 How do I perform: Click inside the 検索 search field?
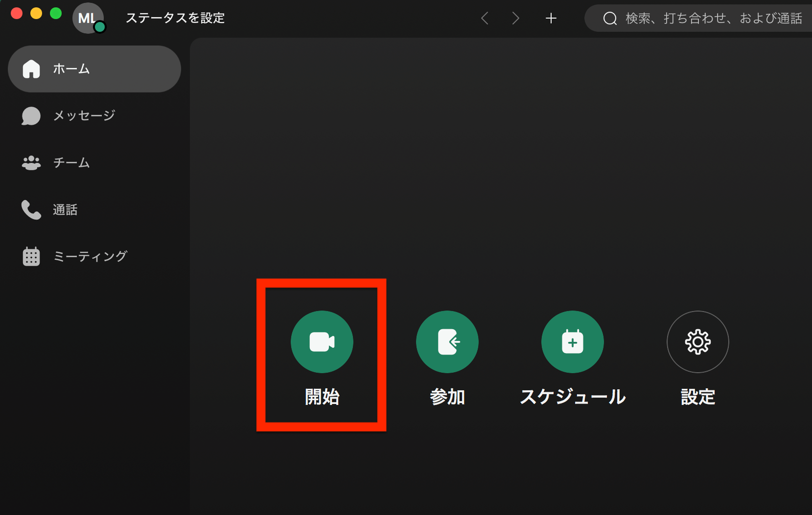[695, 18]
